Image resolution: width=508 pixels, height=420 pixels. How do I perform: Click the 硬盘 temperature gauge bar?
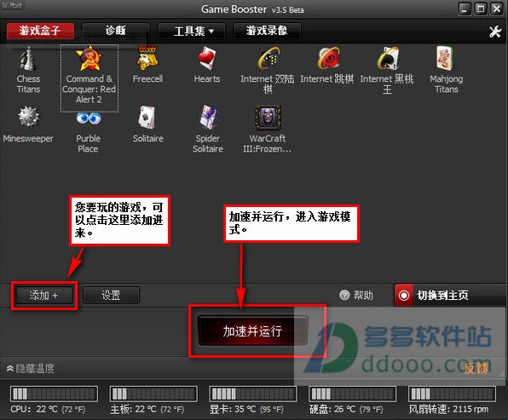353,394
